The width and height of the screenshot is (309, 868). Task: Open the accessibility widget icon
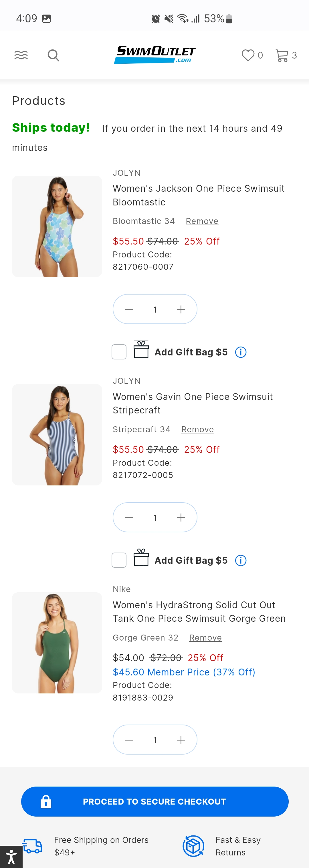(11, 857)
